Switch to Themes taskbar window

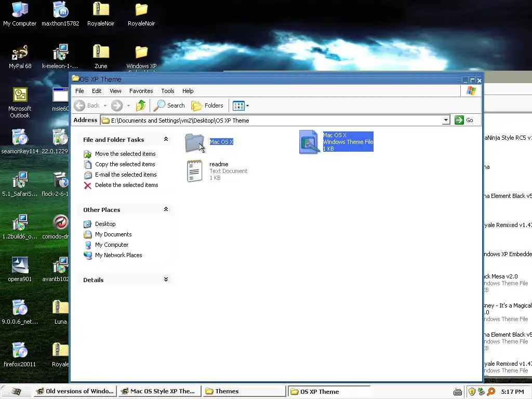point(244,391)
